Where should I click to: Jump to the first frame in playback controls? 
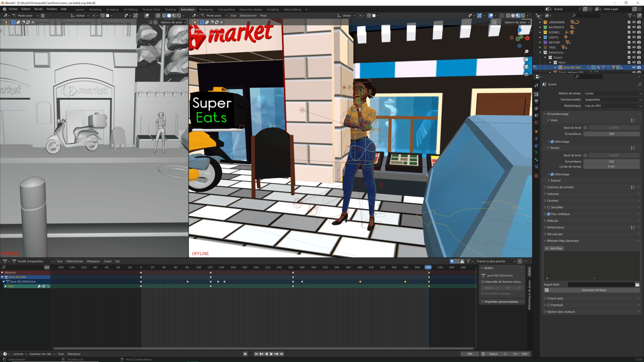256,354
